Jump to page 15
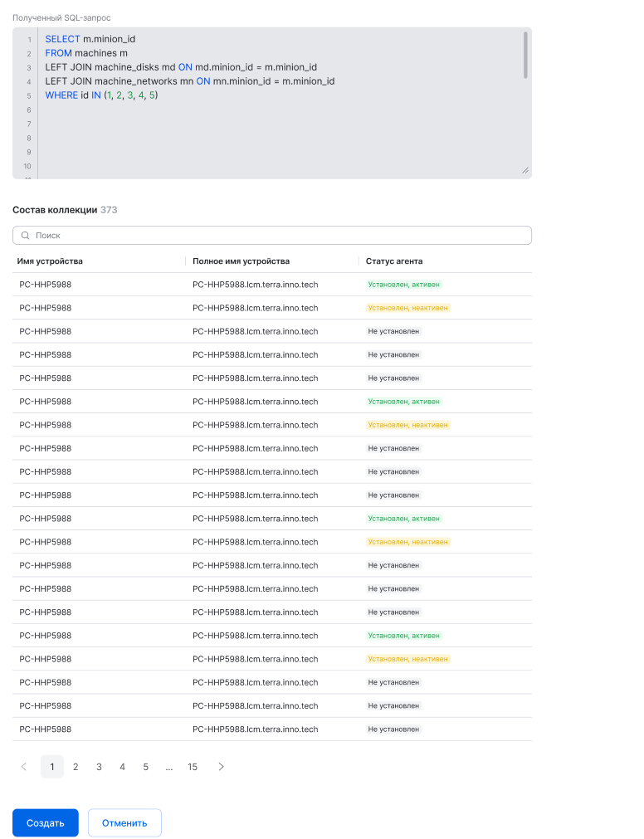 pos(193,767)
